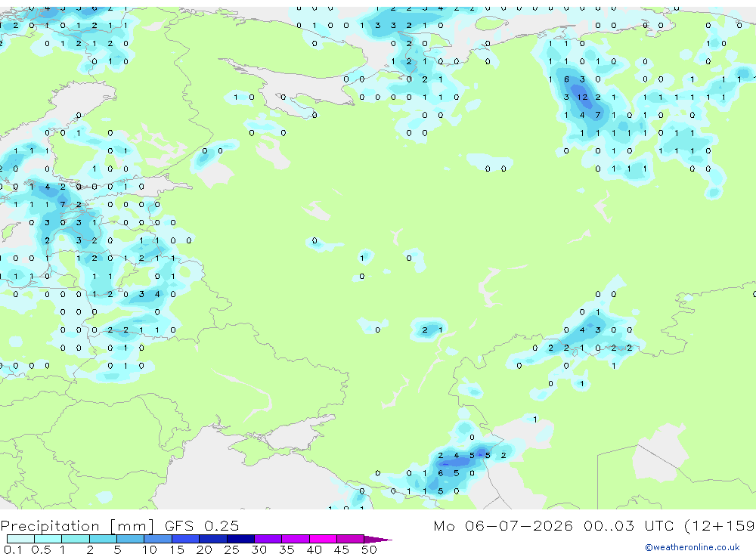This screenshot has height=554, width=756.
Task: Click the 0.1–0.5 mm legend swatch
Action: click(20, 539)
